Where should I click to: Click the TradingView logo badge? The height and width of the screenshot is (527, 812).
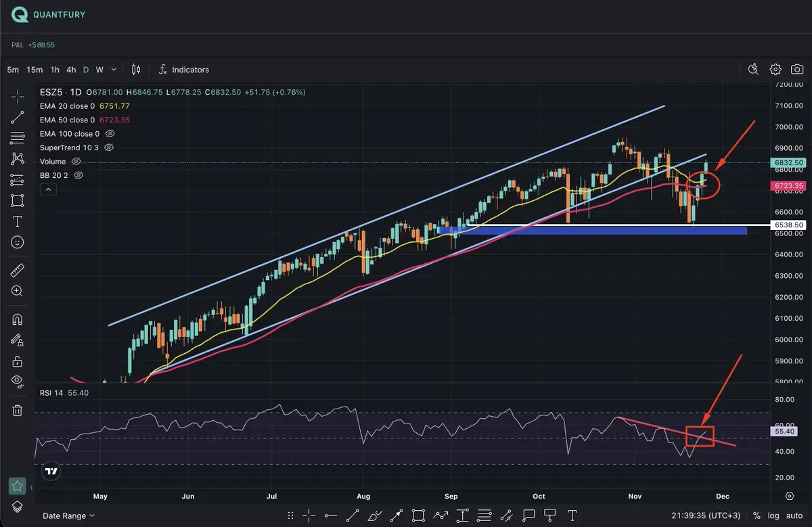[51, 471]
